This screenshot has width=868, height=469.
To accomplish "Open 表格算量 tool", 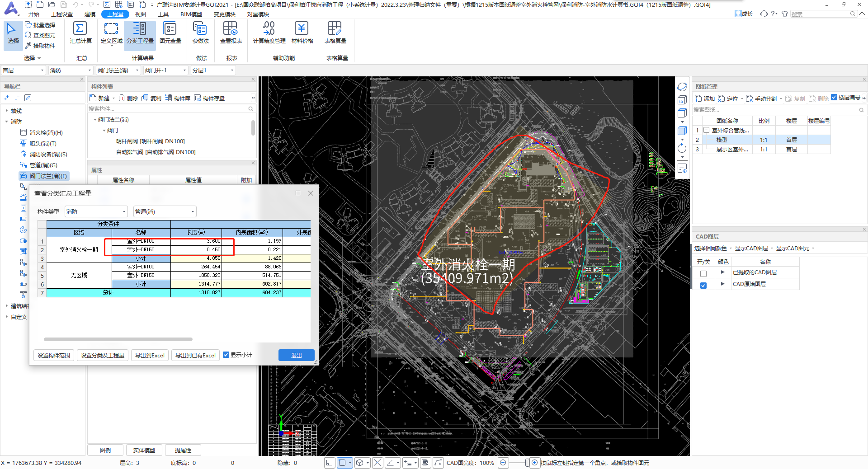I will tap(335, 34).
